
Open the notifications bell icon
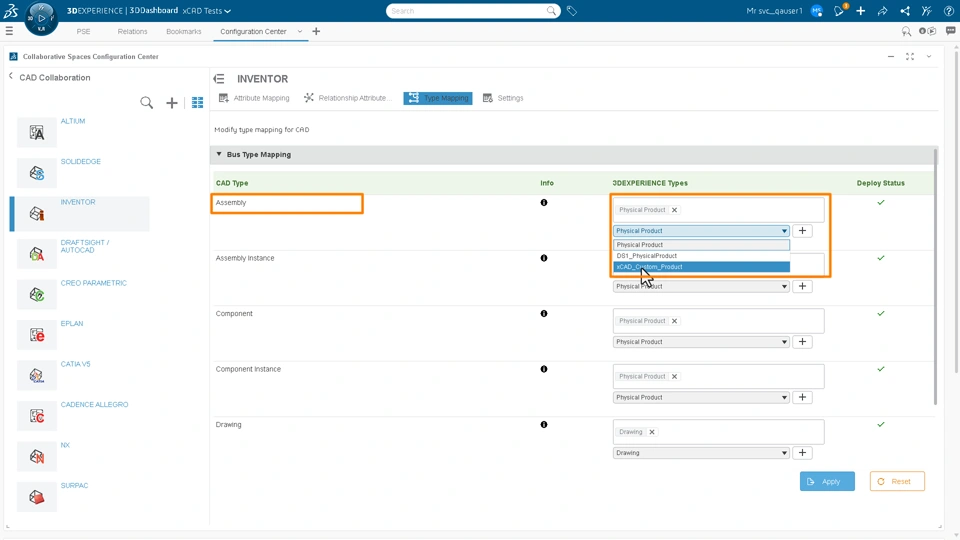(x=839, y=11)
